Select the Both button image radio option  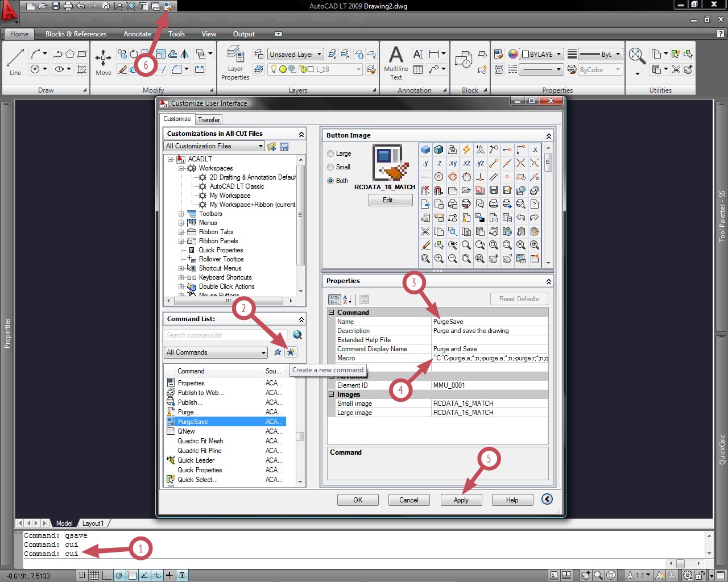pos(330,181)
